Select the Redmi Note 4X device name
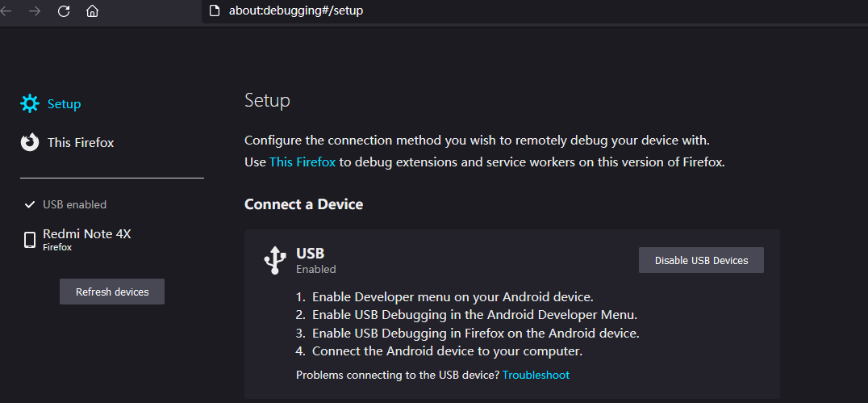 click(x=87, y=234)
